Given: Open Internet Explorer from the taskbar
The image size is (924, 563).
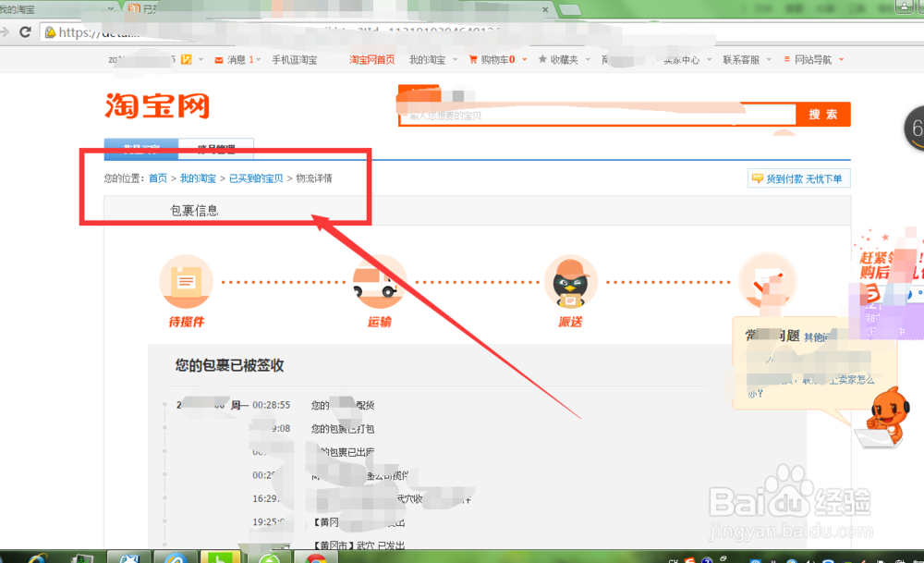Looking at the screenshot, I should pos(39,557).
